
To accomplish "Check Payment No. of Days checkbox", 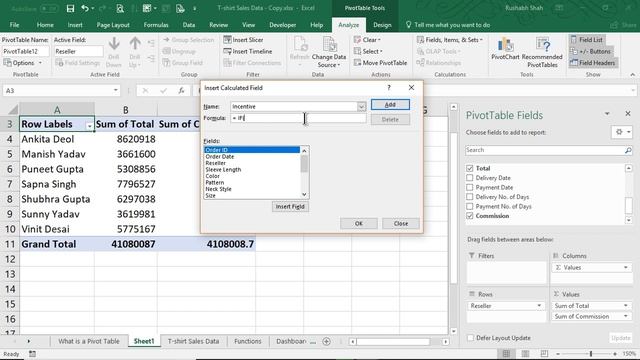I will pyautogui.click(x=469, y=207).
